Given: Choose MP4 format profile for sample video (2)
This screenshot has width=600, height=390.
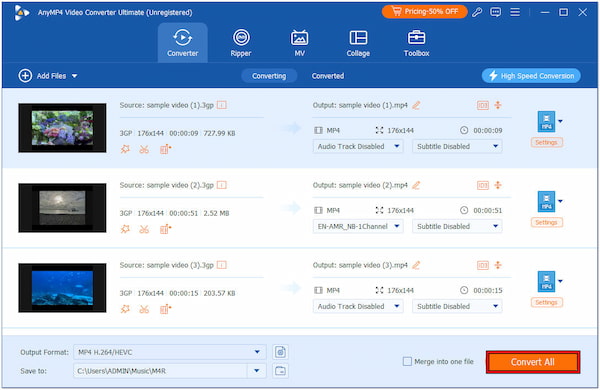Looking at the screenshot, I should tap(550, 202).
